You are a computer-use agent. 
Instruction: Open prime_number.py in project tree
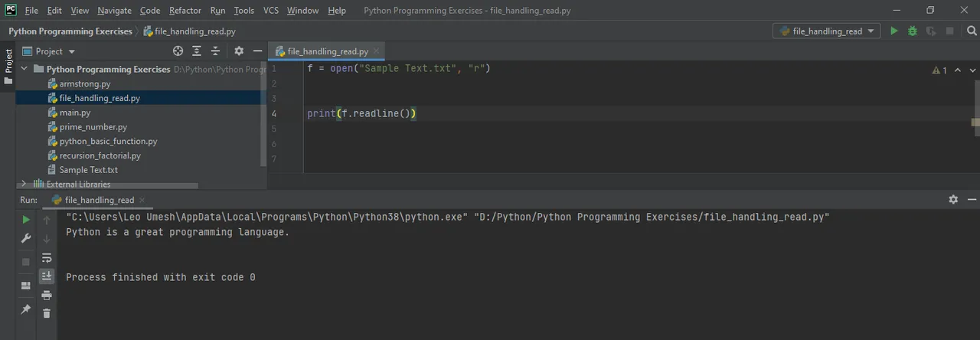pyautogui.click(x=93, y=127)
